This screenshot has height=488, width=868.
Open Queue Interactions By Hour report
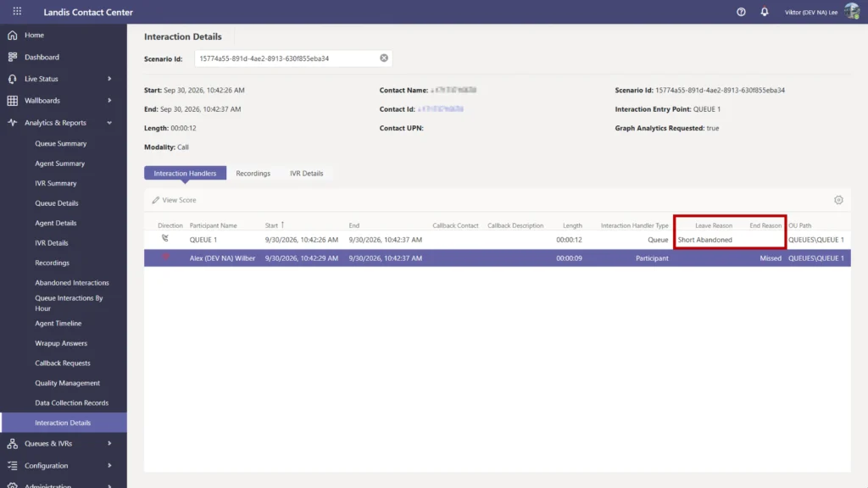[69, 303]
